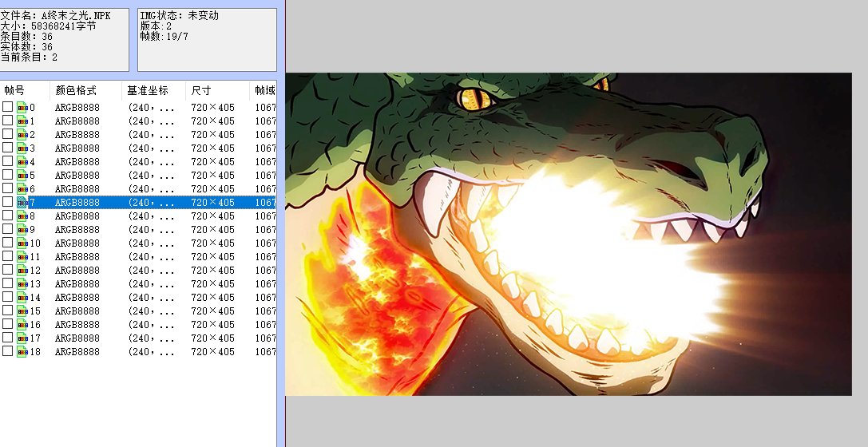The height and width of the screenshot is (447, 868).
Task: Click the icon for selected frame 7
Action: click(22, 202)
